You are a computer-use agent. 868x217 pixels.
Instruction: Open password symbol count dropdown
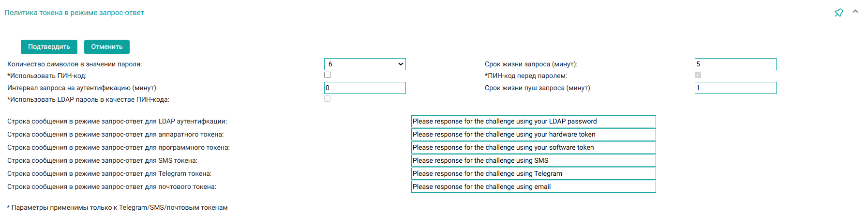[x=365, y=64]
